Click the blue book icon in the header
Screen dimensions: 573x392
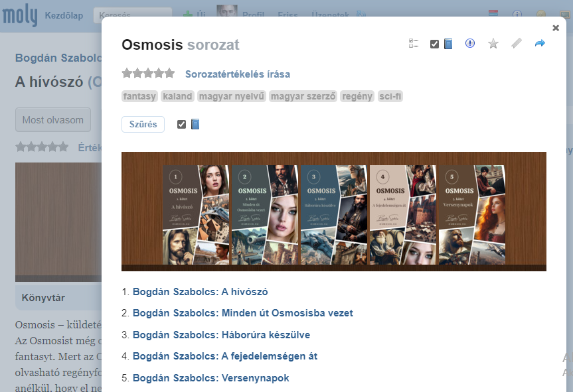coord(448,44)
